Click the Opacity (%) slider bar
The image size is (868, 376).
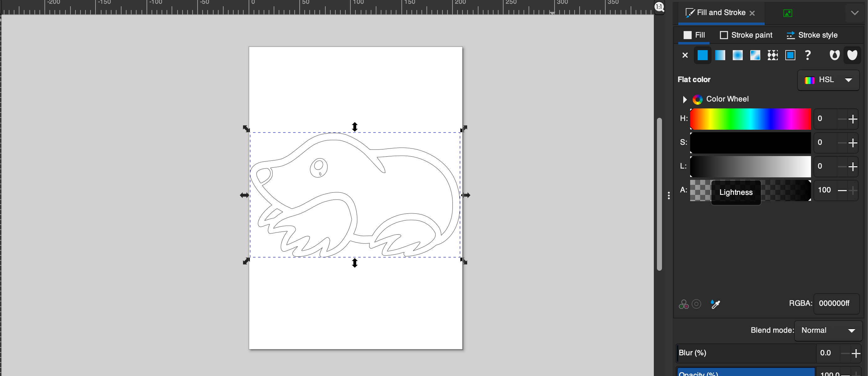pyautogui.click(x=746, y=372)
